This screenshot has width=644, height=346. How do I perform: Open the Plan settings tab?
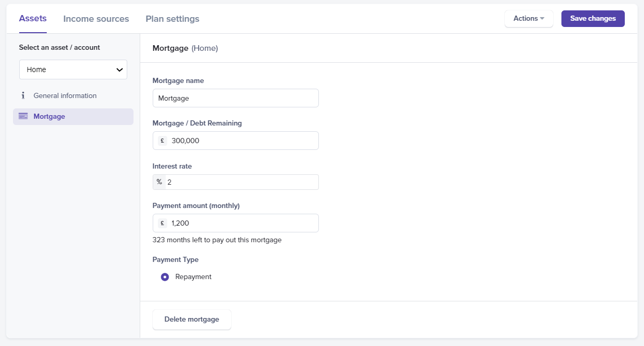[x=172, y=19]
